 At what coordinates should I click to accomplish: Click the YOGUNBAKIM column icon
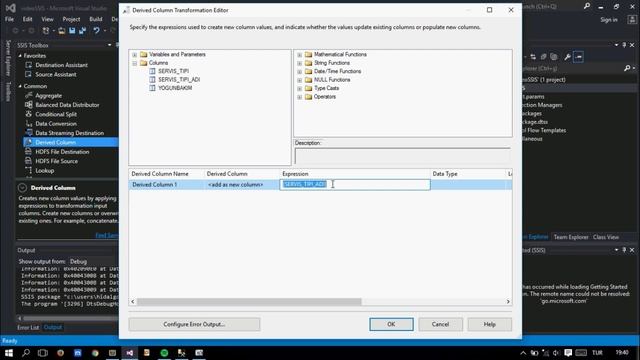152,88
